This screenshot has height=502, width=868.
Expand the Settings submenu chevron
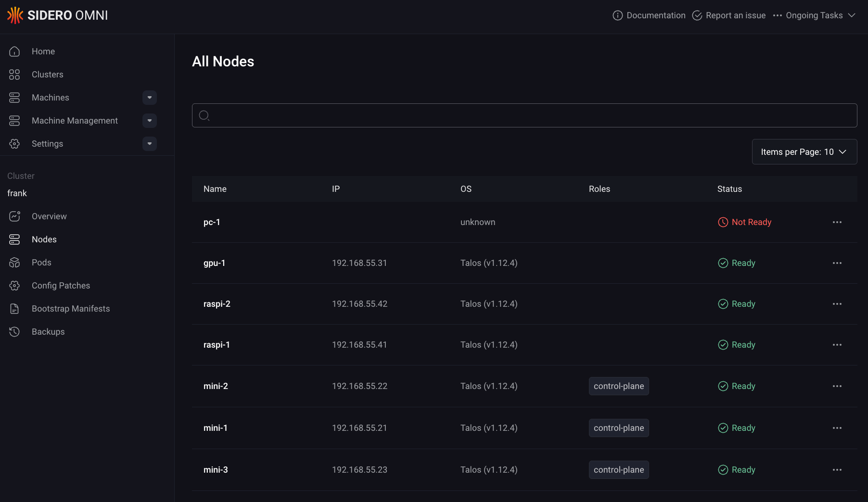pyautogui.click(x=150, y=144)
